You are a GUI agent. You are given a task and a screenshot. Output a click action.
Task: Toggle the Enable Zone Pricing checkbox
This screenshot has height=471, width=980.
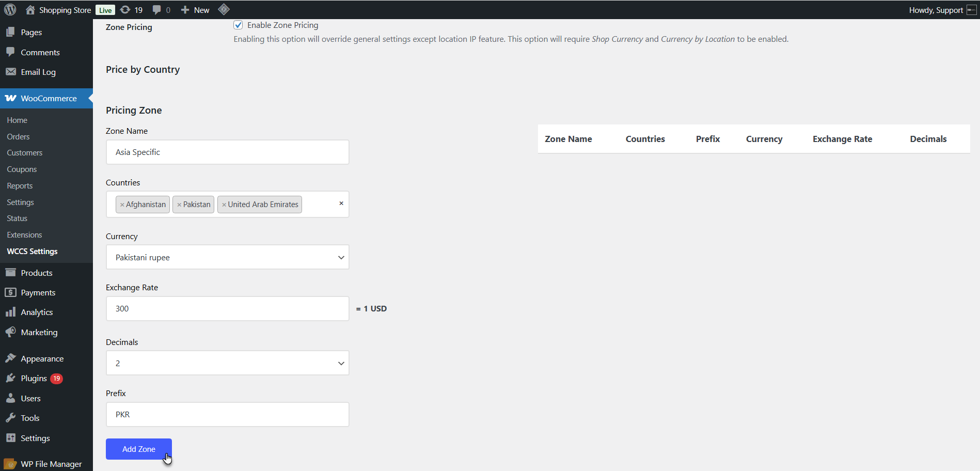point(238,25)
